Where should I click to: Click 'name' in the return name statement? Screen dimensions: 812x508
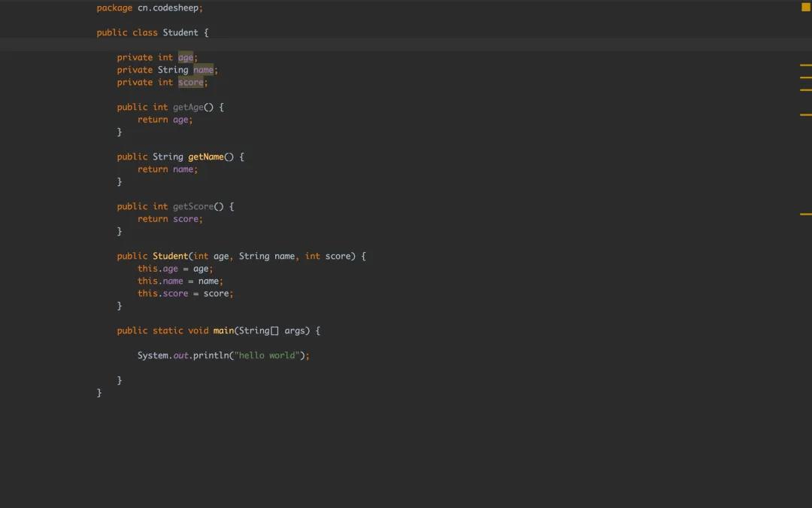pos(183,169)
